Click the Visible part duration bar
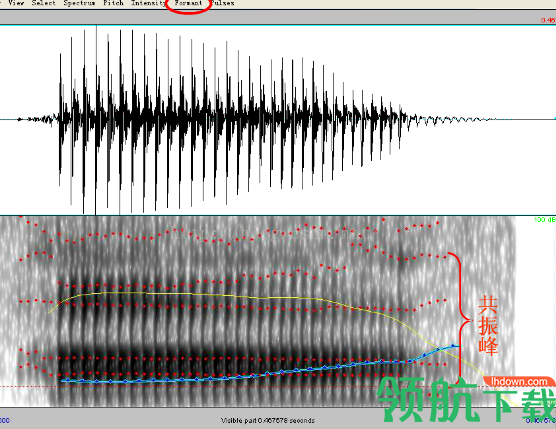Image resolution: width=556 pixels, height=429 pixels. (x=268, y=420)
